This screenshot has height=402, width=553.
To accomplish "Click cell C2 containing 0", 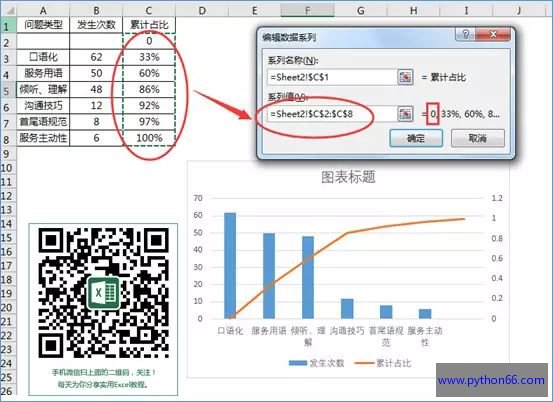I will click(149, 41).
